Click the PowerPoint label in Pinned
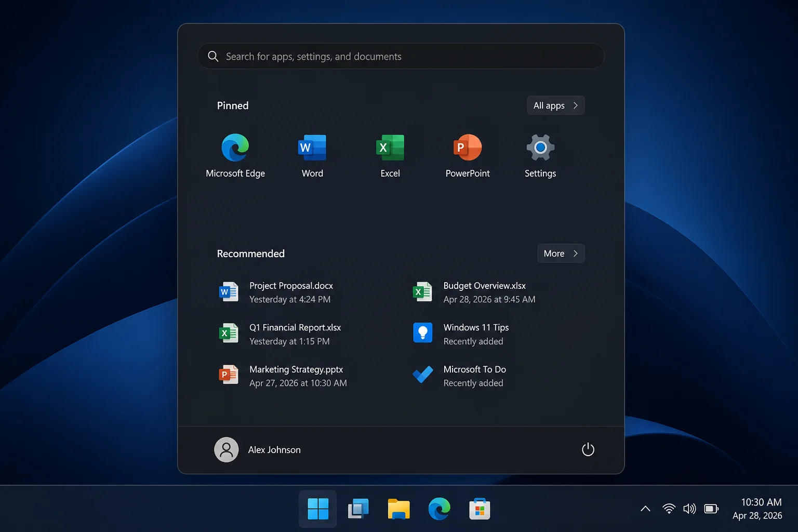 468,174
